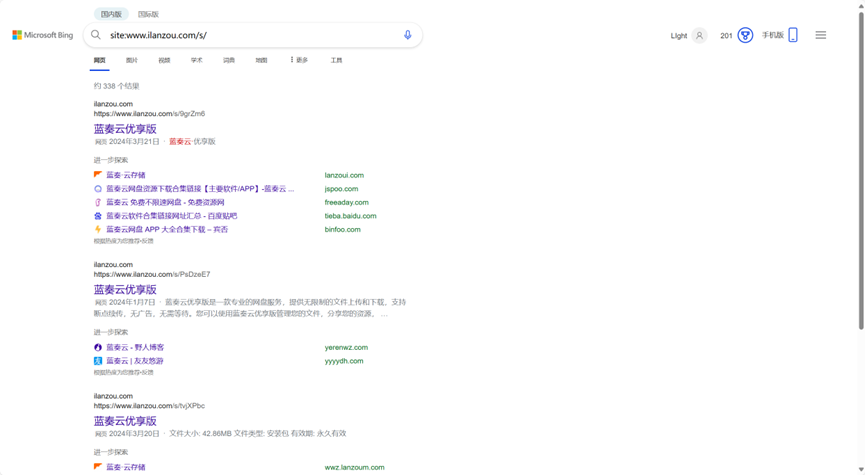The width and height of the screenshot is (865, 475).
Task: Open 蓝奏云优享版 result with PsDzeE7 URL
Action: pyautogui.click(x=125, y=290)
